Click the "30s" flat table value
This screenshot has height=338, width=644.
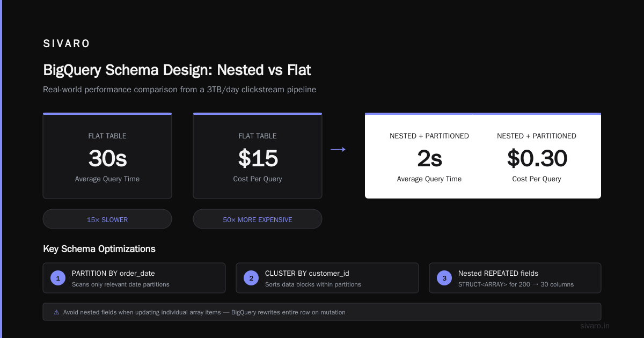[x=107, y=158]
